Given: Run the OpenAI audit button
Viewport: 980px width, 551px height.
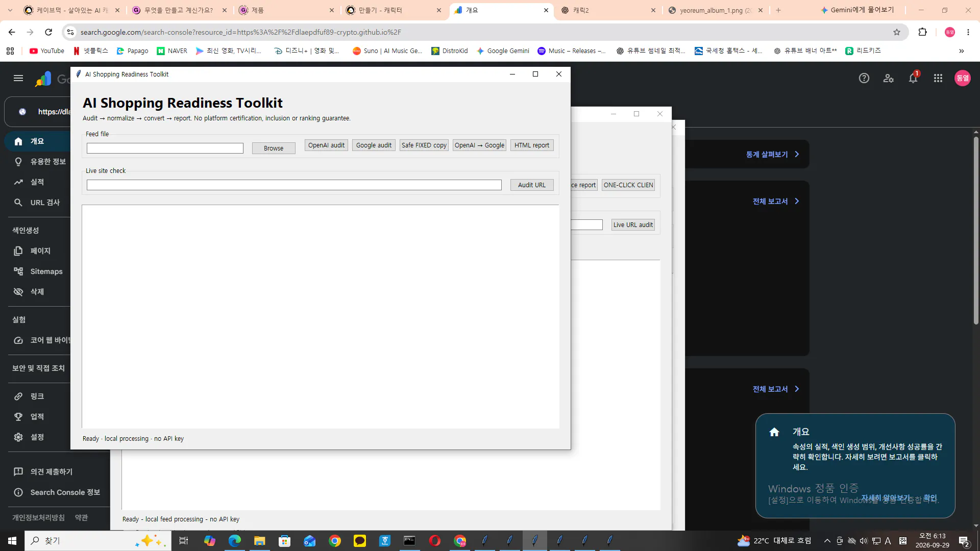Looking at the screenshot, I should tap(326, 145).
